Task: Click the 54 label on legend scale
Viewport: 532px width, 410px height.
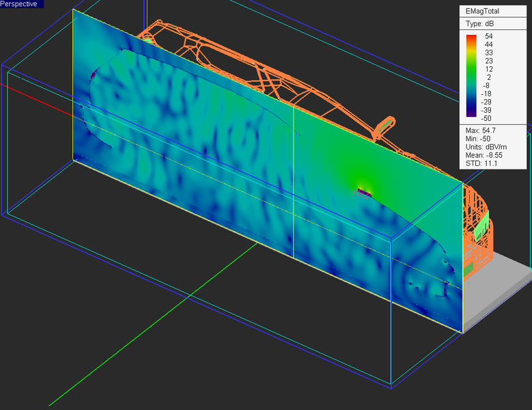Action: (489, 36)
